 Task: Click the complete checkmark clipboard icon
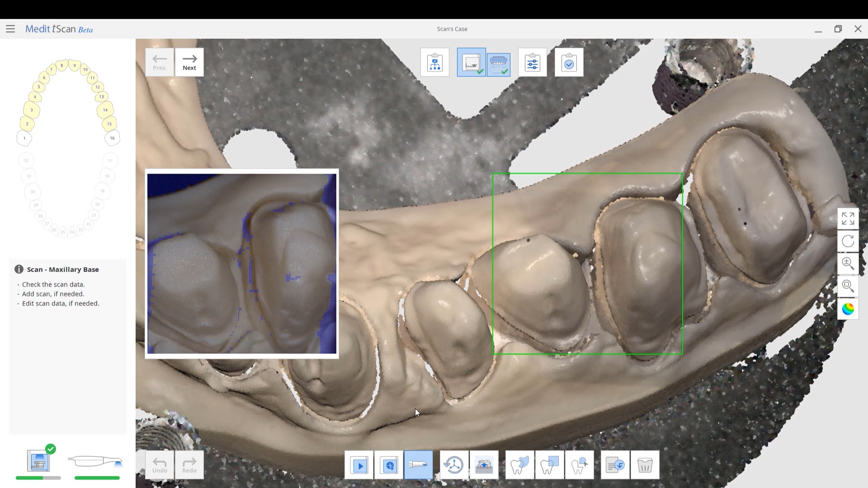569,62
